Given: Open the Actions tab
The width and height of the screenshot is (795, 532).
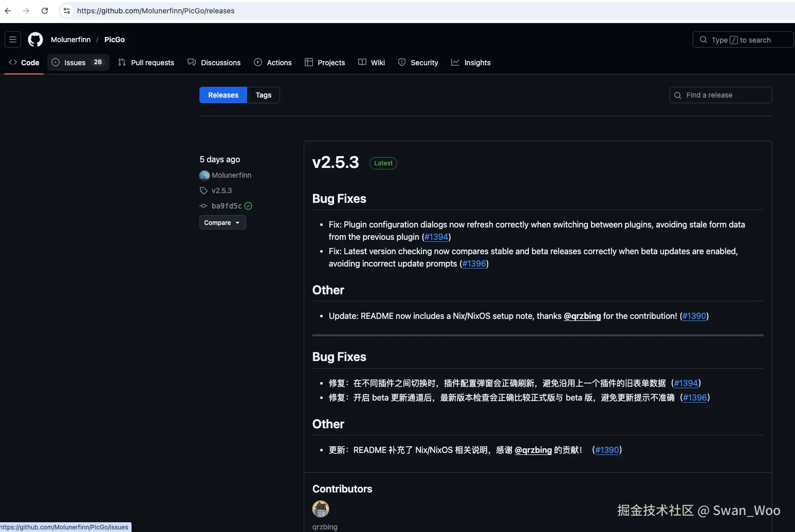Looking at the screenshot, I should tap(273, 62).
